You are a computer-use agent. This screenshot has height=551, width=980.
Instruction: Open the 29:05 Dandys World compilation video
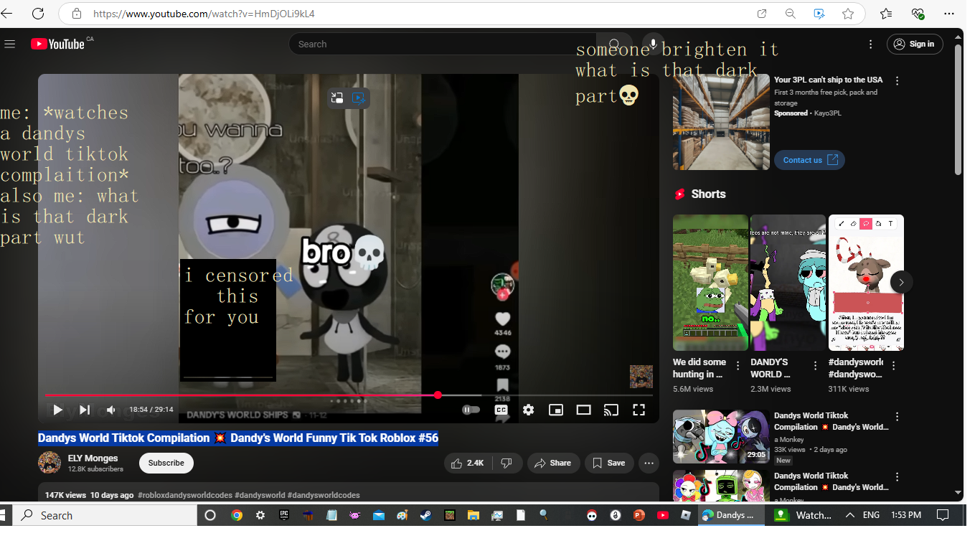(721, 436)
